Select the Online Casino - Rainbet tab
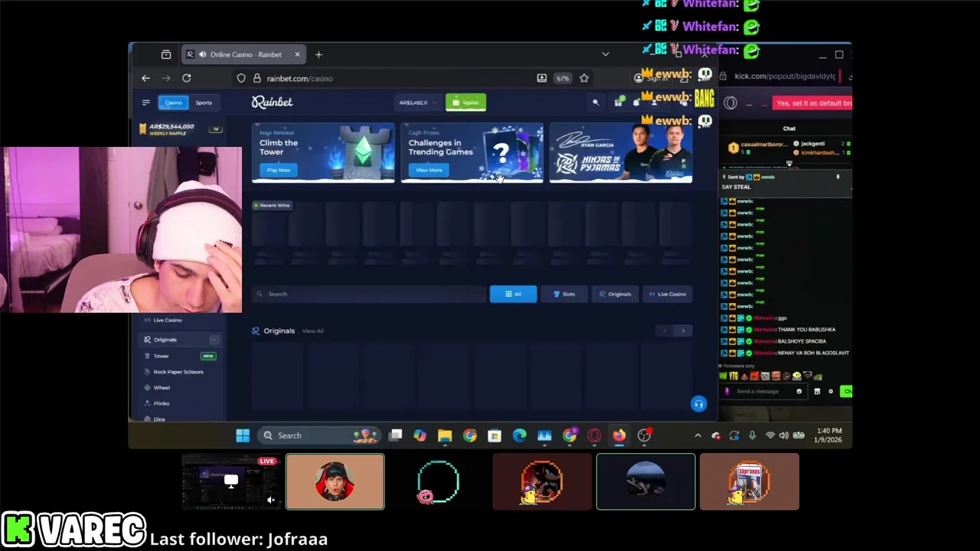Screen dimensions: 980x551 244,54
